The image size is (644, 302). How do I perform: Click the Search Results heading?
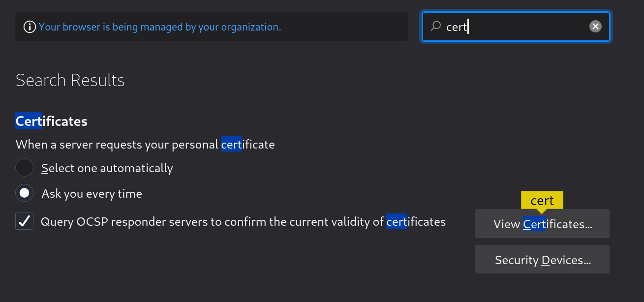(x=70, y=80)
